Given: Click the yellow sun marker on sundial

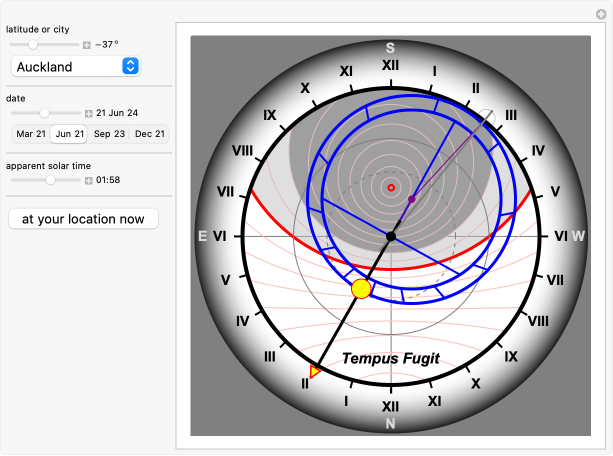Looking at the screenshot, I should click(362, 289).
